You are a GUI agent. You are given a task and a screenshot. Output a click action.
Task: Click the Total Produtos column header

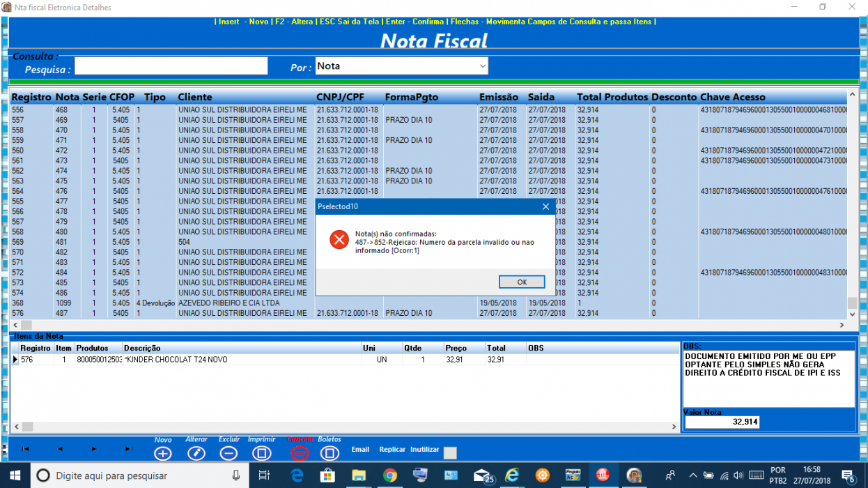tap(612, 97)
